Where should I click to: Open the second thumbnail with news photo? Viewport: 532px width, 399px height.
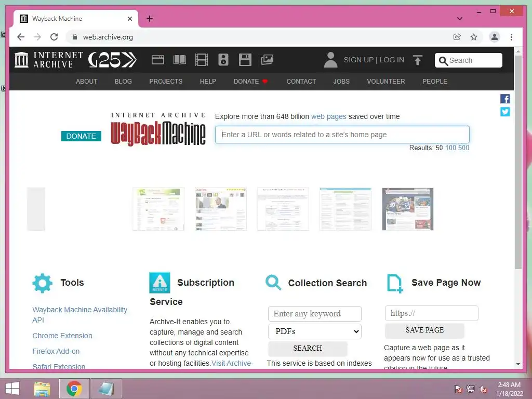pos(221,209)
